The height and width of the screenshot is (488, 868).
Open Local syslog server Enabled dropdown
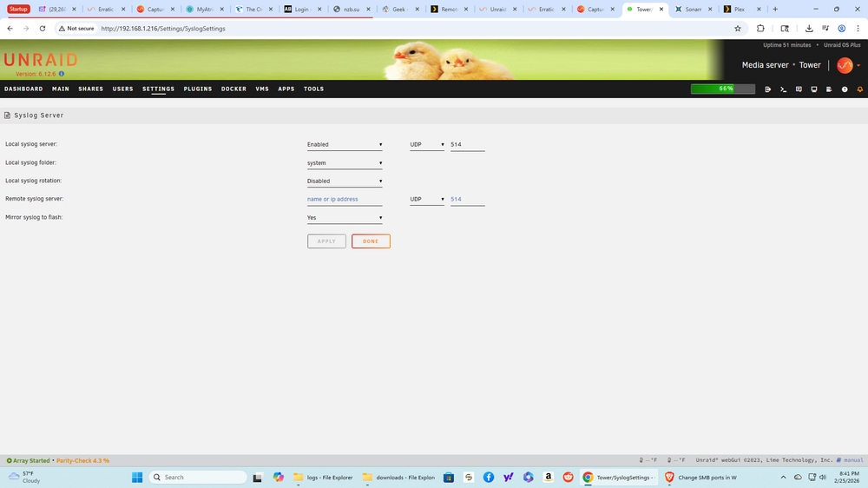pyautogui.click(x=345, y=144)
